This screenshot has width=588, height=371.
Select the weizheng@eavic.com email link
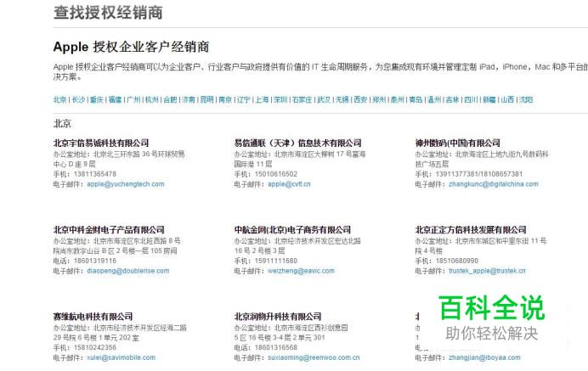coord(301,271)
